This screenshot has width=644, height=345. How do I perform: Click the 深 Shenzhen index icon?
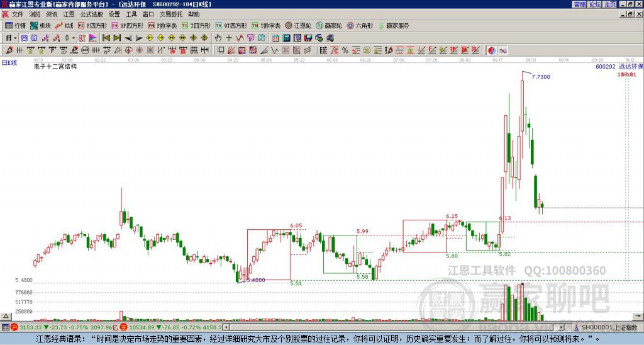coord(124,327)
